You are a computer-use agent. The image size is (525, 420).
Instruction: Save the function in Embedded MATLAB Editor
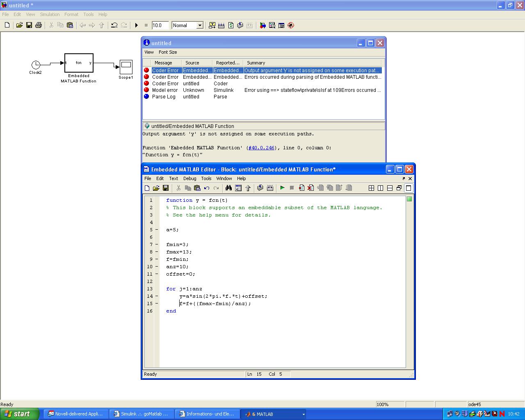click(x=166, y=188)
